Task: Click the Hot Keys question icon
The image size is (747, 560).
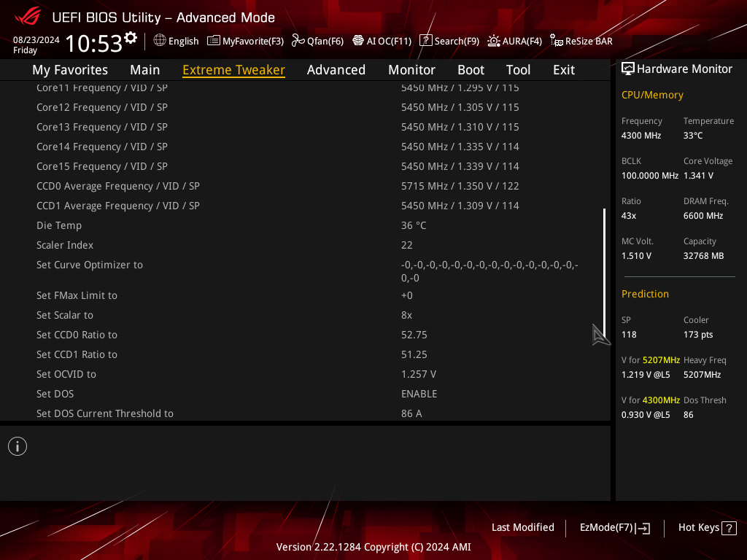Action: (x=729, y=528)
